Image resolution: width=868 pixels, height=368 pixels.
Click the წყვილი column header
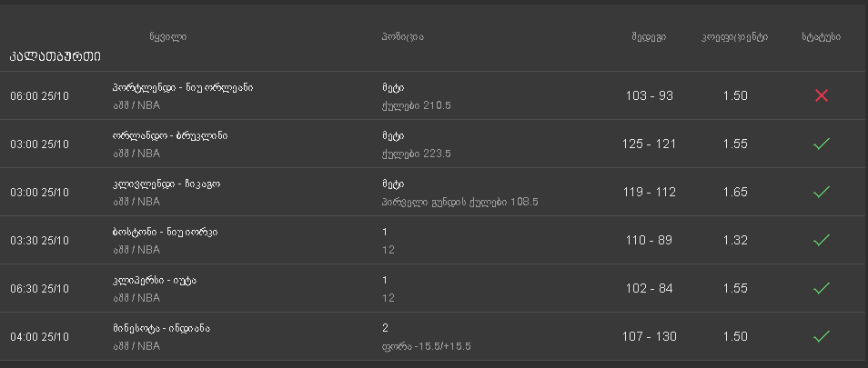pyautogui.click(x=167, y=37)
